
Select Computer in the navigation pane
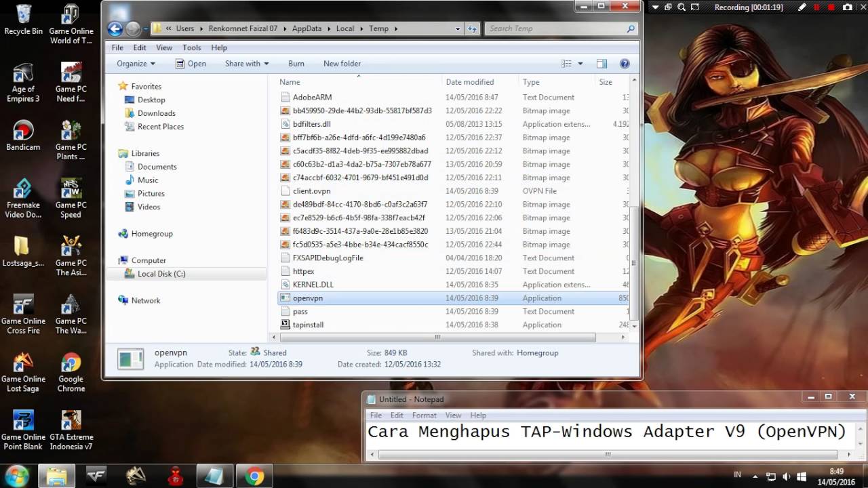149,260
